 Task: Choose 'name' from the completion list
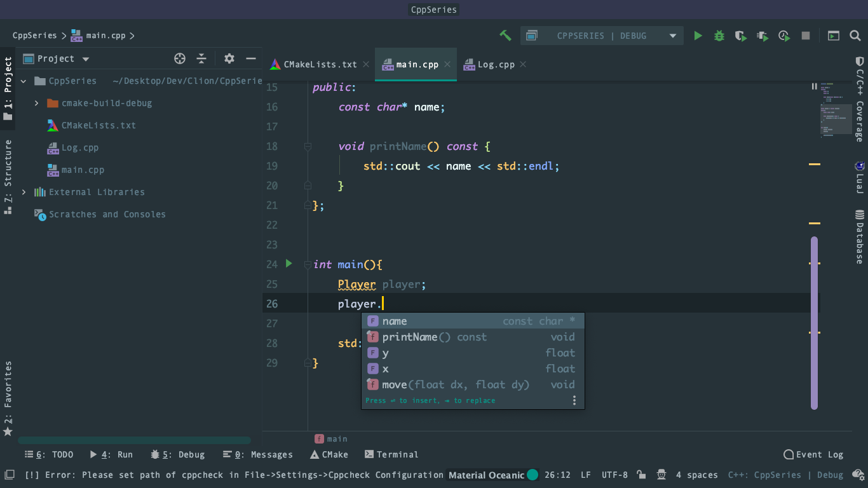tap(473, 321)
